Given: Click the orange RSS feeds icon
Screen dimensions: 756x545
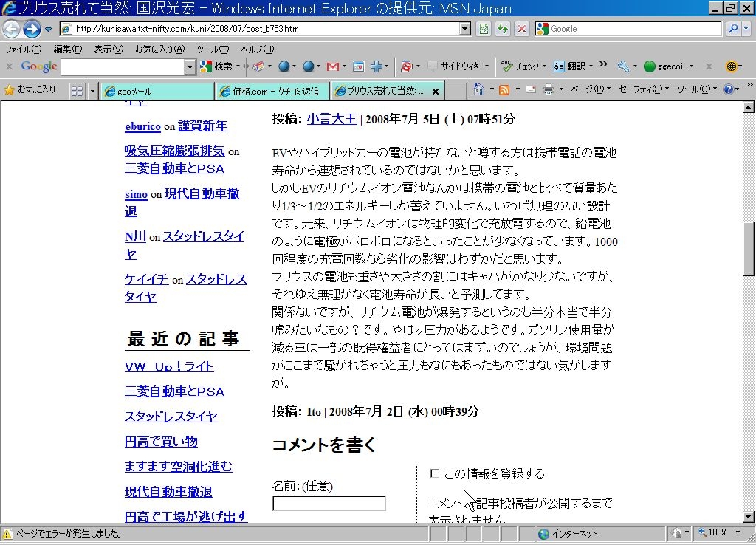Looking at the screenshot, I should pyautogui.click(x=504, y=89).
